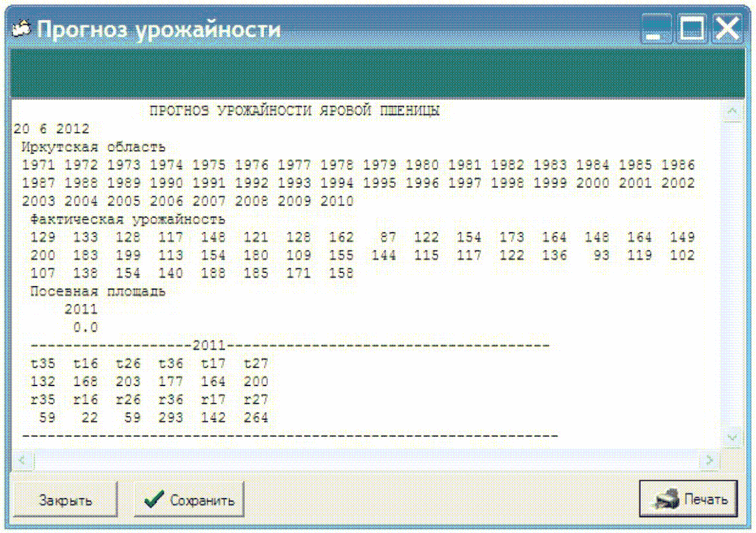Click the Печать button label
Image resolution: width=756 pixels, height=533 pixels.
coord(706,499)
